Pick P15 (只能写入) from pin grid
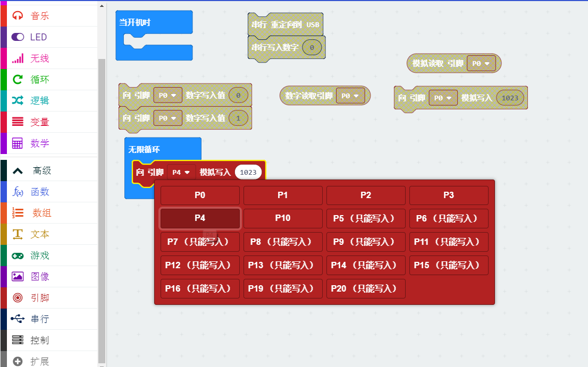Screen dimensions: 588x367 click(x=449, y=265)
